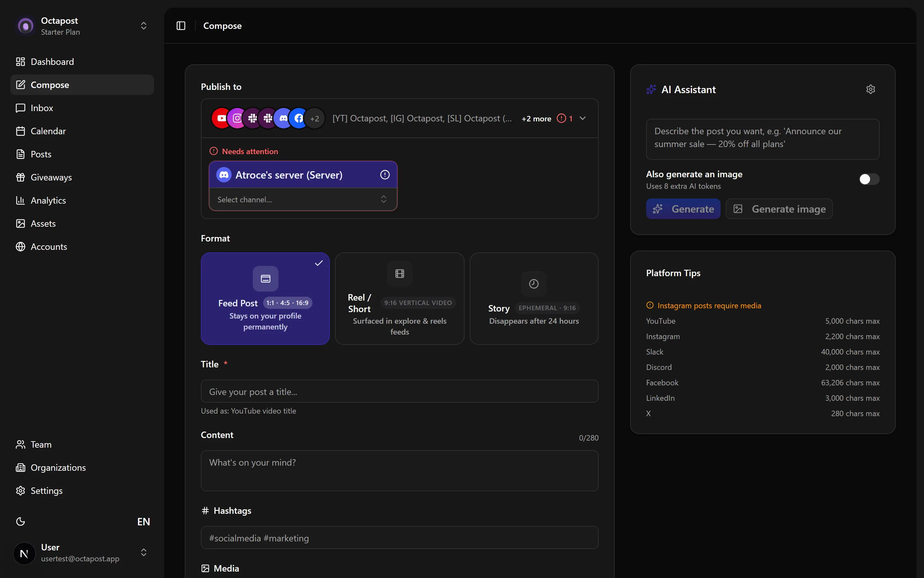Screen dimensions: 924x578
Task: Click the +2 accounts badge
Action: (315, 118)
